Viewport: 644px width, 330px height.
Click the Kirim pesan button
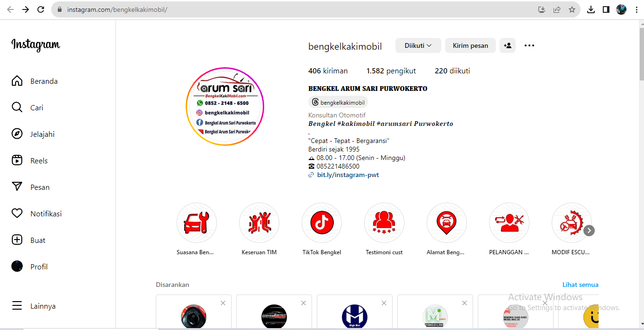pyautogui.click(x=470, y=45)
